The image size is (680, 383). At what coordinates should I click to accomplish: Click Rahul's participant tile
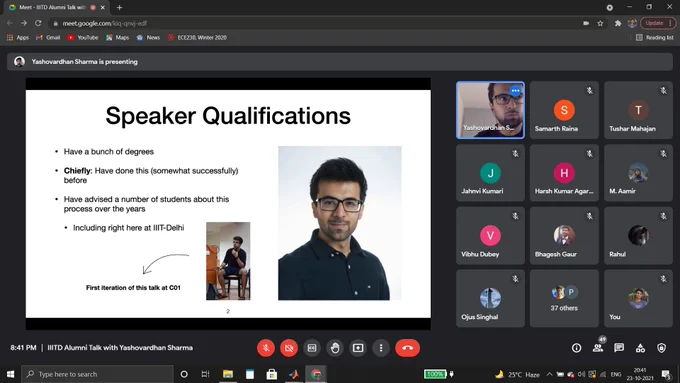(638, 236)
